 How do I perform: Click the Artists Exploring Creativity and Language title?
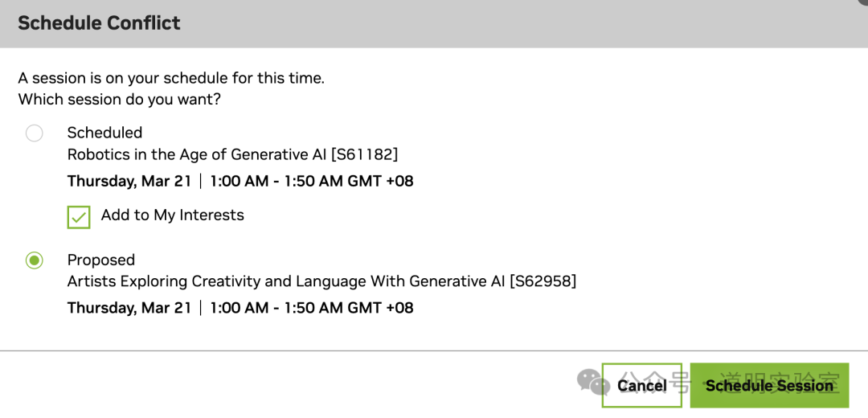click(x=286, y=281)
